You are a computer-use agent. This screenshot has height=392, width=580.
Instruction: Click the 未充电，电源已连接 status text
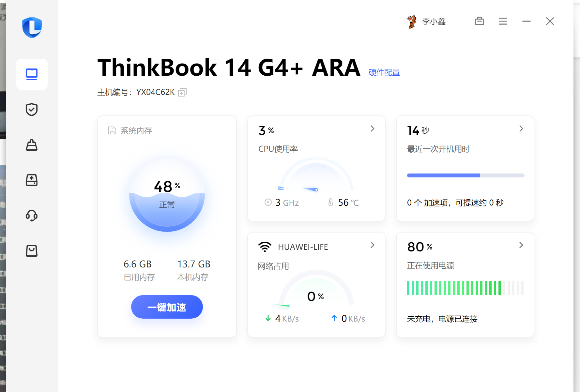pyautogui.click(x=442, y=319)
